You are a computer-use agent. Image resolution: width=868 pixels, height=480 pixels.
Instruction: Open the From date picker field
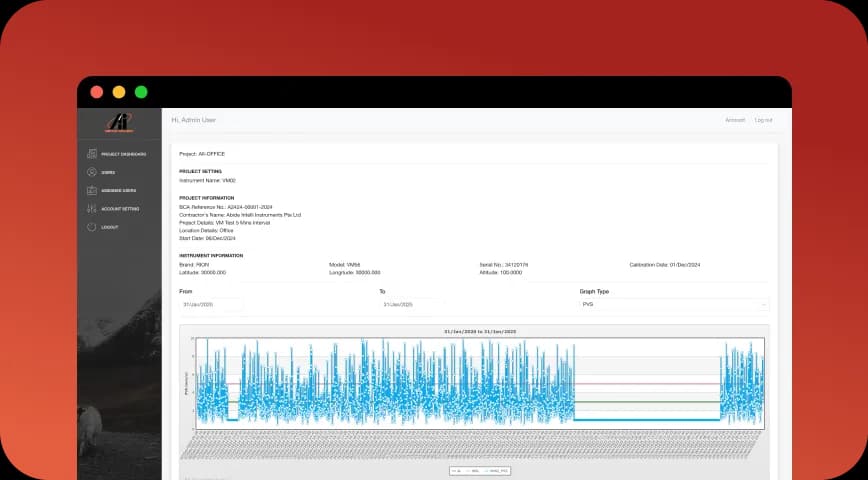[x=211, y=304]
